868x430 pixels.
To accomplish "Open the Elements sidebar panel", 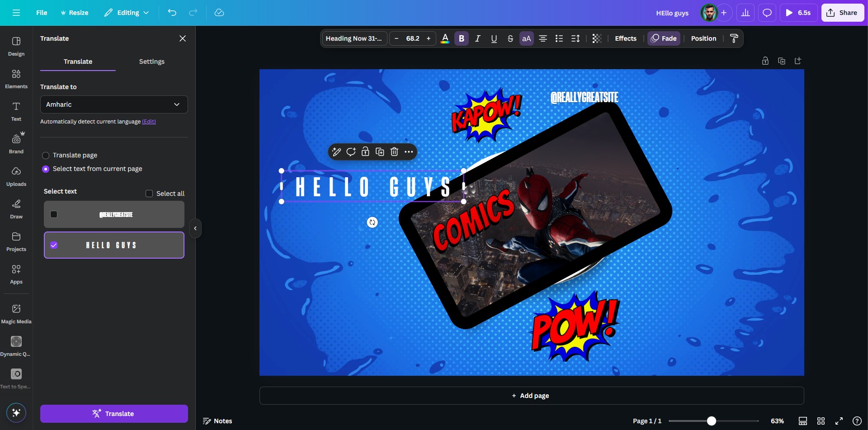I will tap(16, 79).
